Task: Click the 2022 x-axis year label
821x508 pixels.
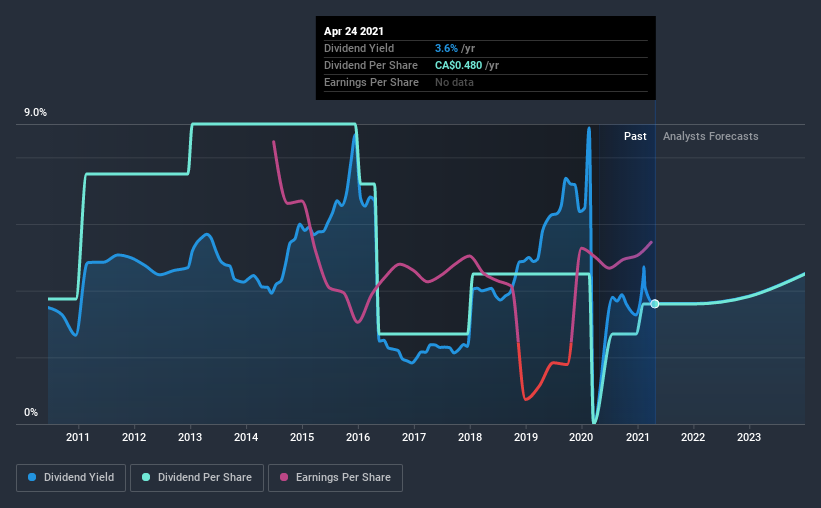Action: (693, 437)
